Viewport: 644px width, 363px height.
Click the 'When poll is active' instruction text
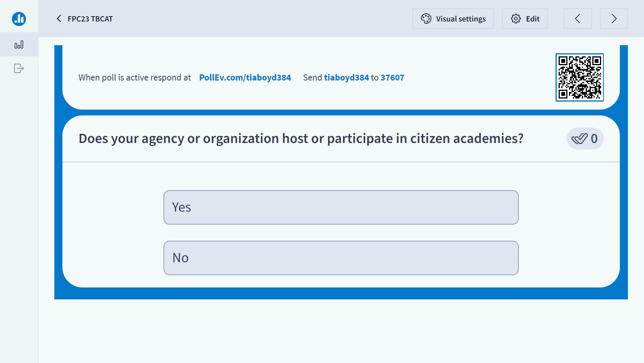point(134,77)
